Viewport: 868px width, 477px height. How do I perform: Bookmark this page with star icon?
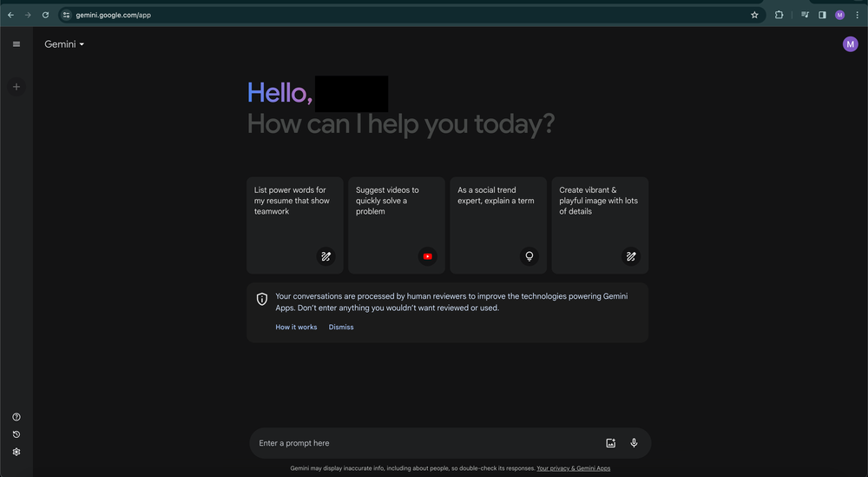click(x=754, y=15)
